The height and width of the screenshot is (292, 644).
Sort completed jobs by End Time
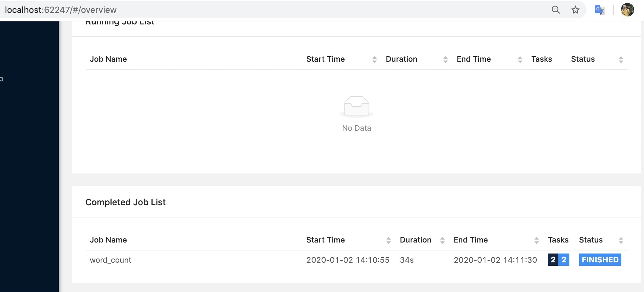tap(536, 240)
